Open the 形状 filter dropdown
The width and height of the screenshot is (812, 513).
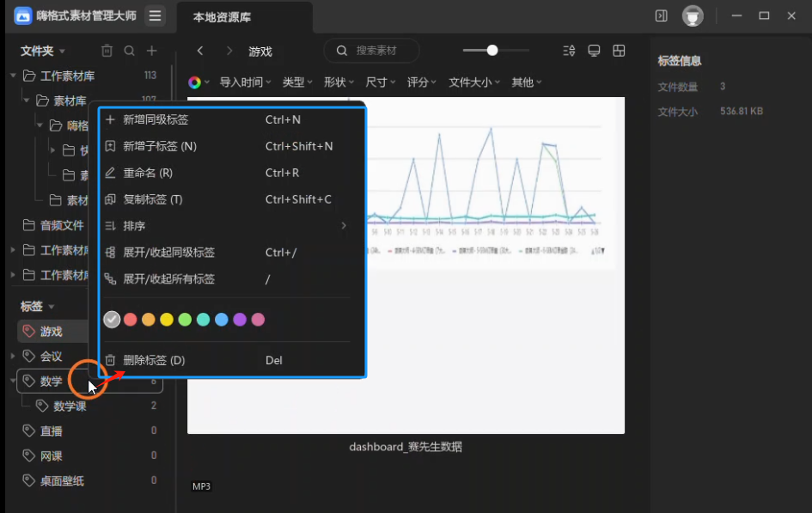pos(339,82)
